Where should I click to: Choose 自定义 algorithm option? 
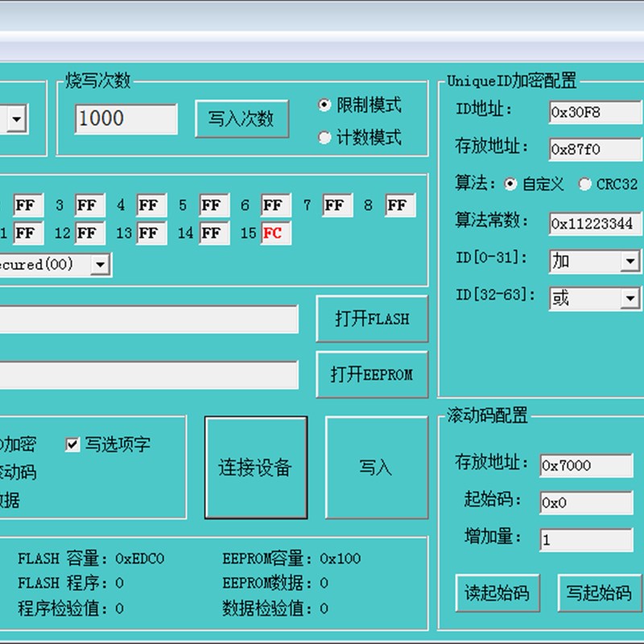click(x=510, y=184)
